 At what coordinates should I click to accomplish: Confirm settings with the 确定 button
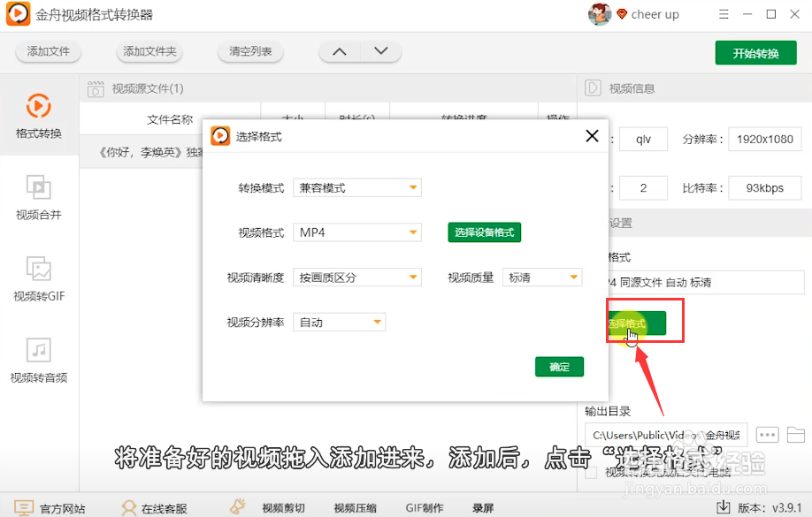[x=559, y=366]
